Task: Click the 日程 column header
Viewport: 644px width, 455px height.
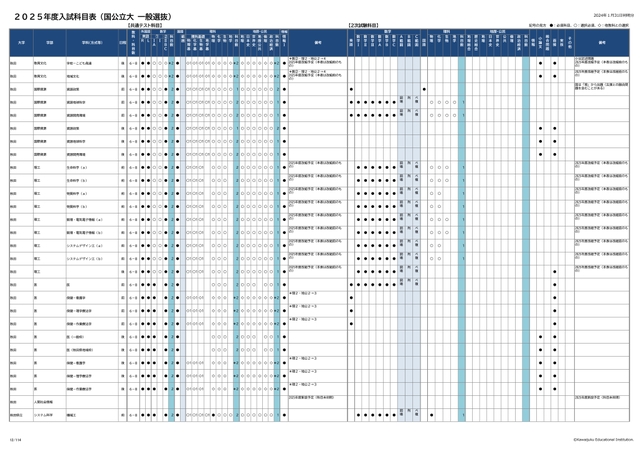Action: (122, 42)
